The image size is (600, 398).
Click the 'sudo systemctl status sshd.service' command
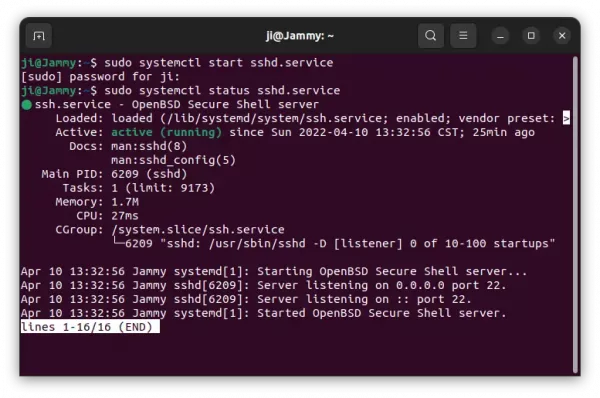(x=222, y=91)
